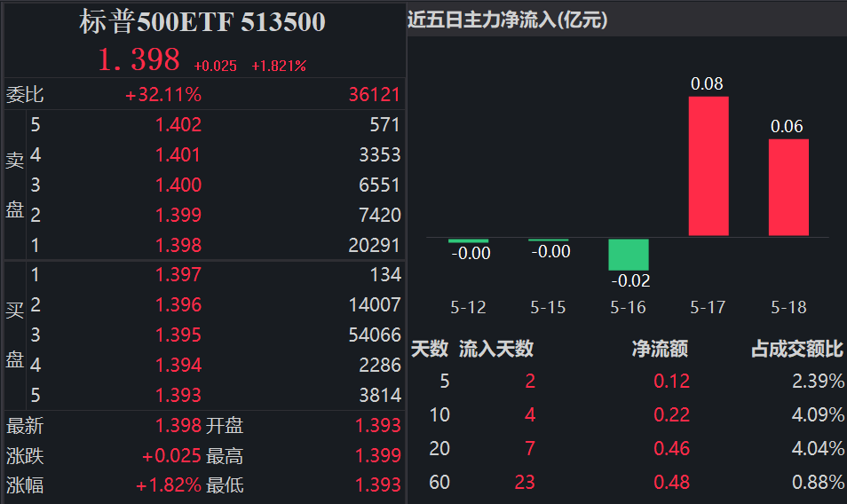The width and height of the screenshot is (847, 504).
Task: Click the 近五日主力净流入 panel header
Action: tap(508, 20)
